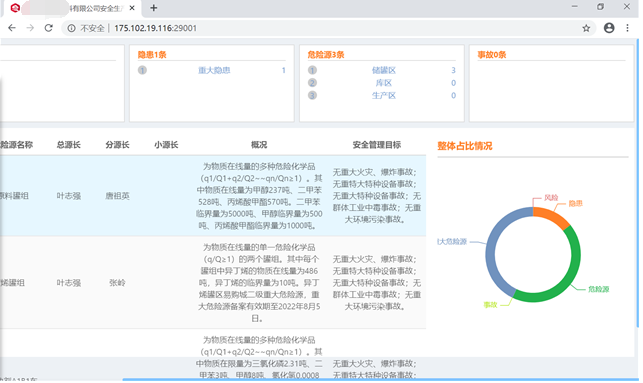Click 事故 label on the chart

coord(490,305)
